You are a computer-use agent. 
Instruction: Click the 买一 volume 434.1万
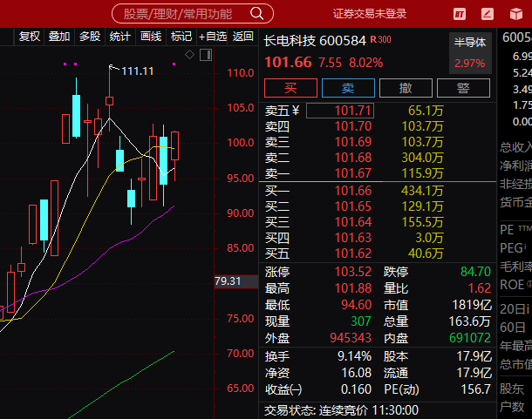pyautogui.click(x=422, y=191)
